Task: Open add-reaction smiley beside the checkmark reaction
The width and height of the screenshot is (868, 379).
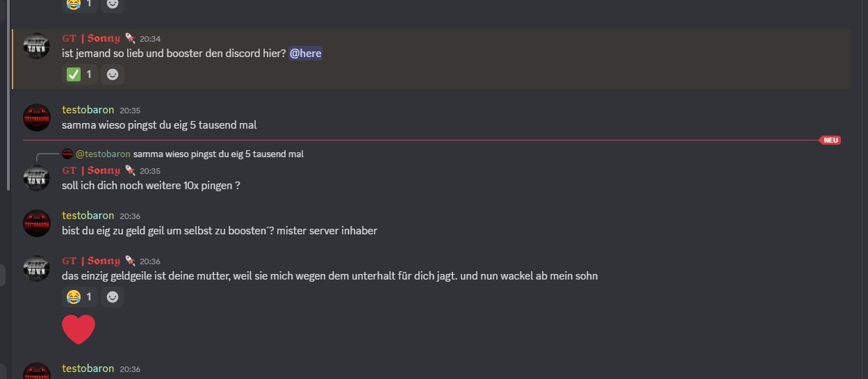Action: tap(113, 74)
